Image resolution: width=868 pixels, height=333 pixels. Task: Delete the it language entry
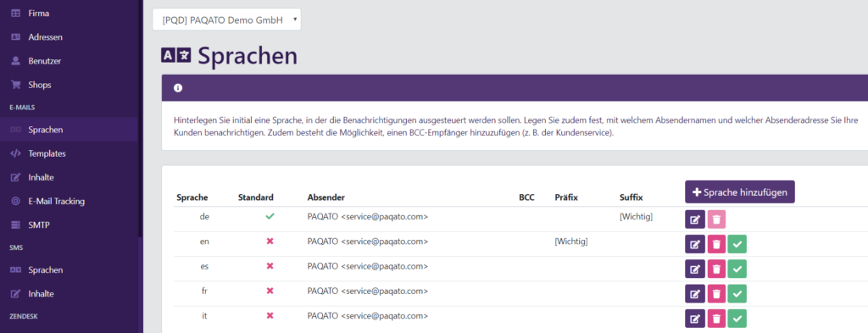tap(716, 319)
